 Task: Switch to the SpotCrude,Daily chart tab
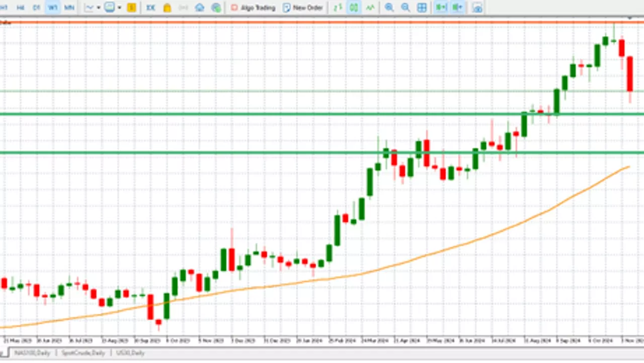coord(84,353)
